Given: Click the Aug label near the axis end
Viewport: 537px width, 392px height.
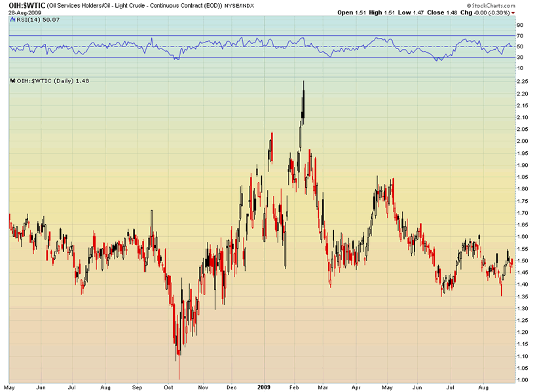Looking at the screenshot, I should tap(483, 387).
